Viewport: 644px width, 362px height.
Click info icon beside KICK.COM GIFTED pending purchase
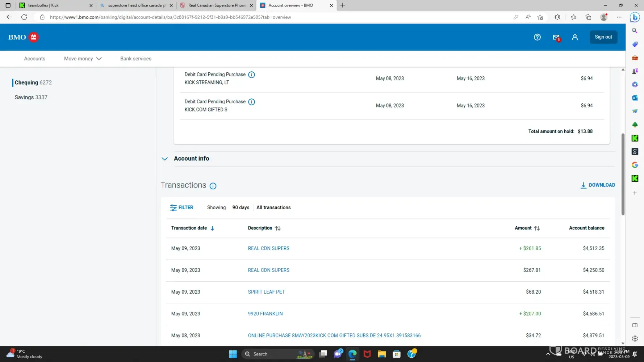(251, 102)
